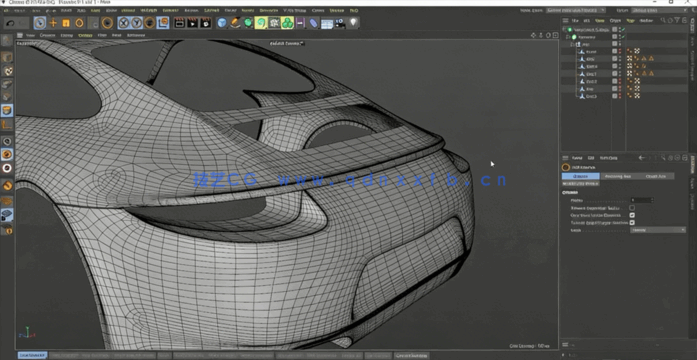The width and height of the screenshot is (697, 360).
Task: Uncheck Tolerant Edge/Polygon Selection
Action: pos(632,223)
